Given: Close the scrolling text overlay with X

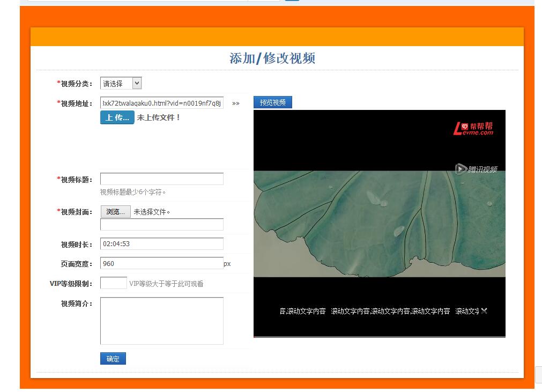Looking at the screenshot, I should coord(484,311).
